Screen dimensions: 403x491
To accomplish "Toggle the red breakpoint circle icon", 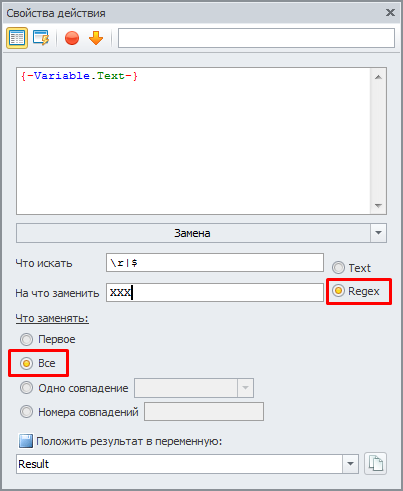I will pyautogui.click(x=72, y=38).
